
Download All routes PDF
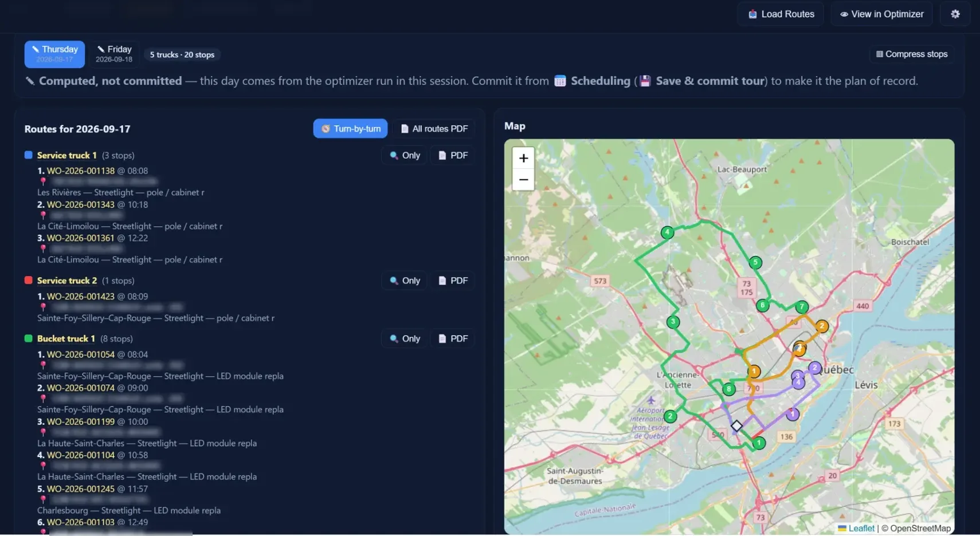pyautogui.click(x=434, y=128)
